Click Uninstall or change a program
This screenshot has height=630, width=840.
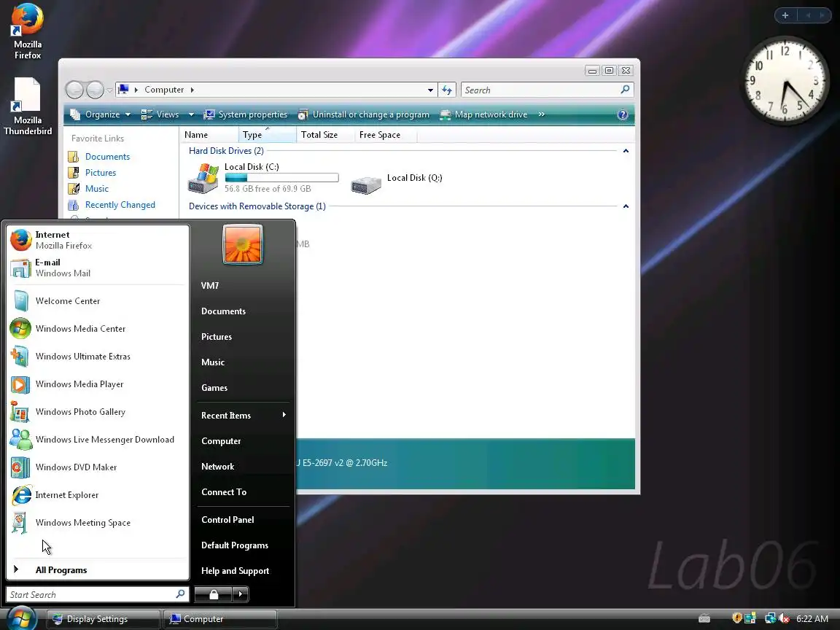pos(364,114)
